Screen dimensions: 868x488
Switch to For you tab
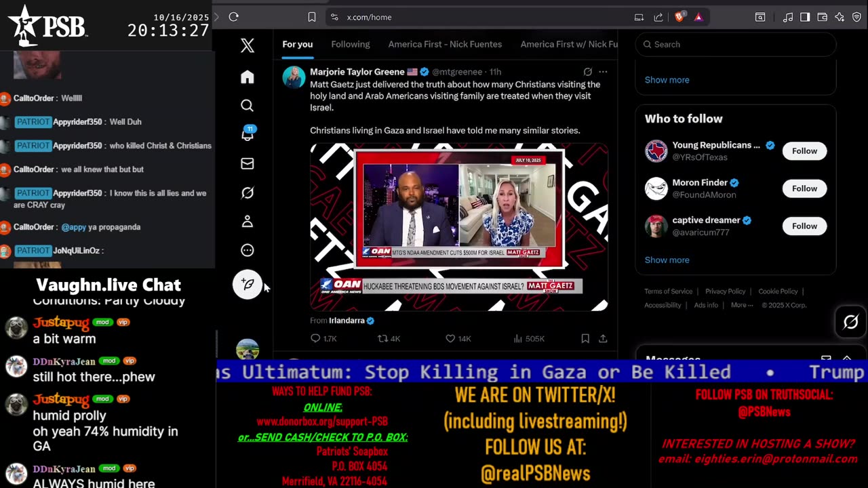tap(298, 44)
